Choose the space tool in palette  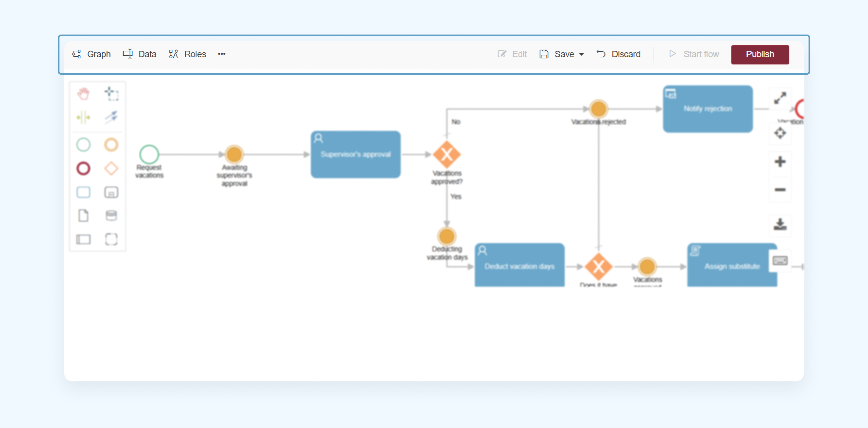point(83,117)
